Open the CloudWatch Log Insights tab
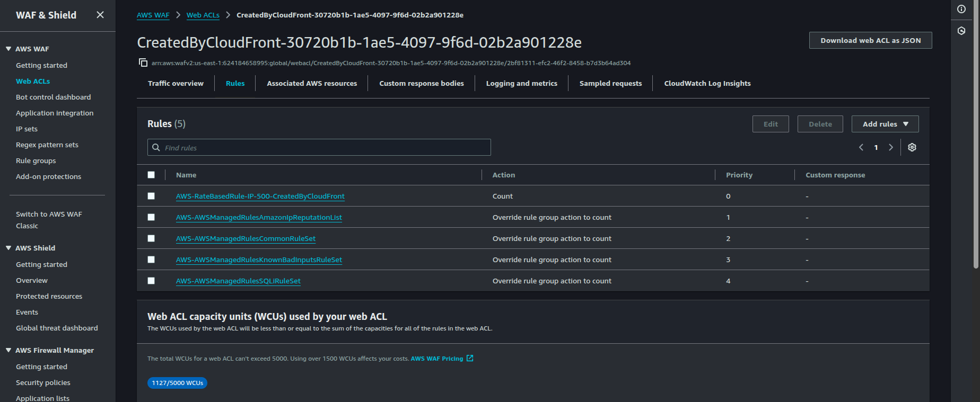The width and height of the screenshot is (980, 402). (707, 83)
